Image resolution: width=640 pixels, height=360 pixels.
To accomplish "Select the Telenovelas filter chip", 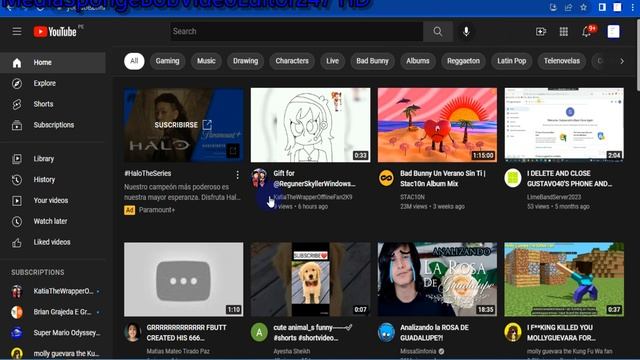I will pos(562,61).
